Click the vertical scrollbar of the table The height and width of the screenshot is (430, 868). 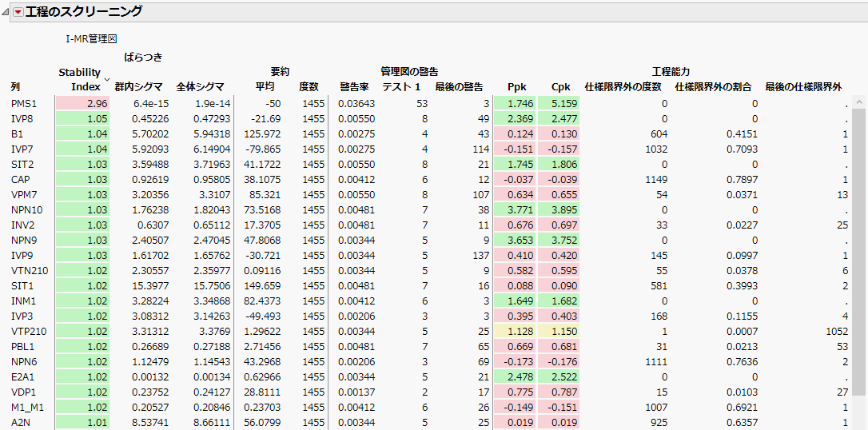tap(860, 240)
